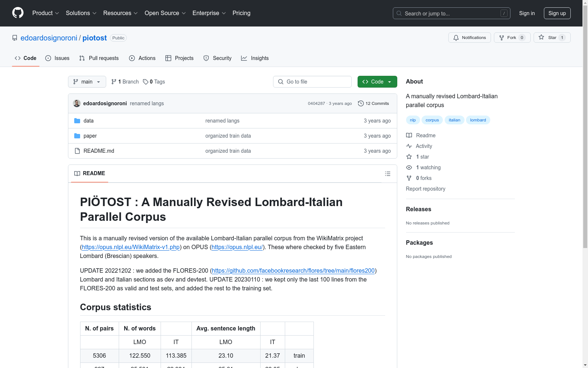Select the Code tab
This screenshot has height=368, width=588.
point(26,58)
